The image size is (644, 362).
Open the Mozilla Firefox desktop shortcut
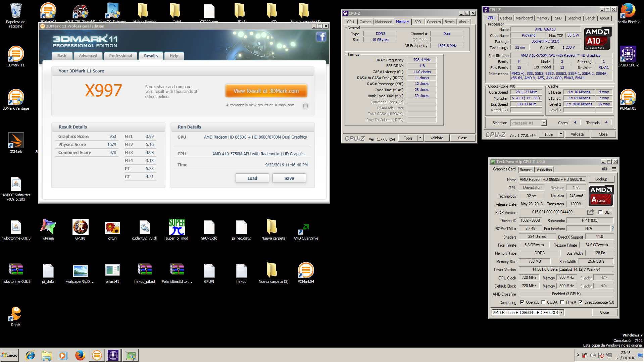click(x=629, y=13)
